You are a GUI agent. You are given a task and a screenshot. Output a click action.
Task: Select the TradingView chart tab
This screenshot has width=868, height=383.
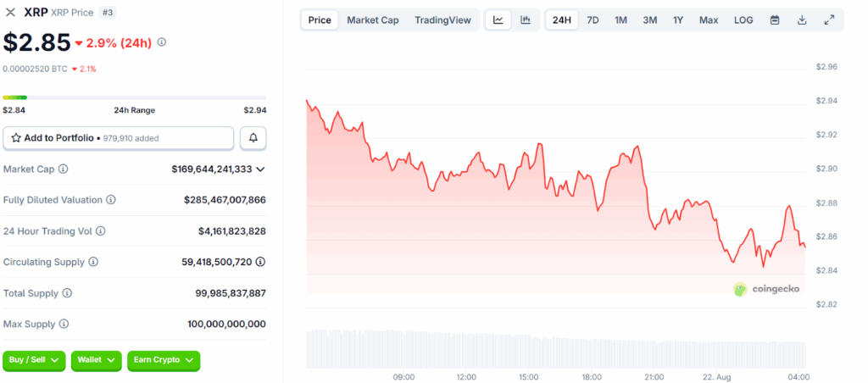coord(442,20)
